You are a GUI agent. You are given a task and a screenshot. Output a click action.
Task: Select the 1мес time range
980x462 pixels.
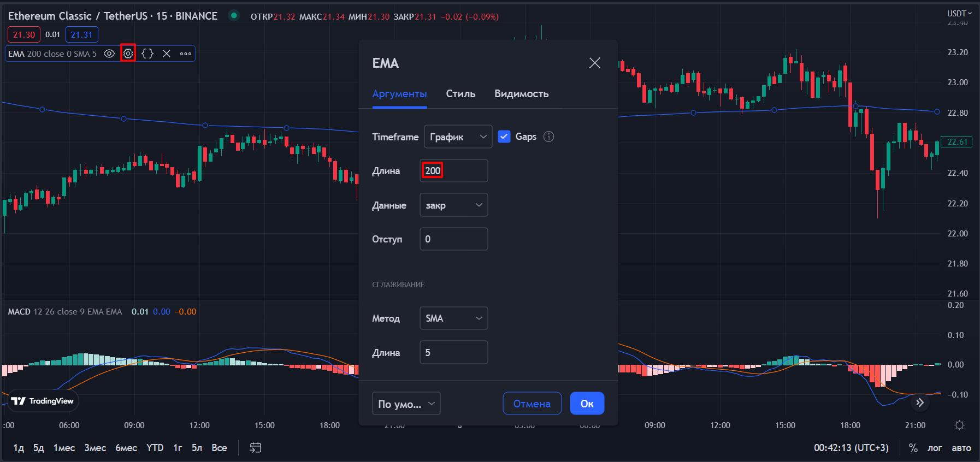64,448
